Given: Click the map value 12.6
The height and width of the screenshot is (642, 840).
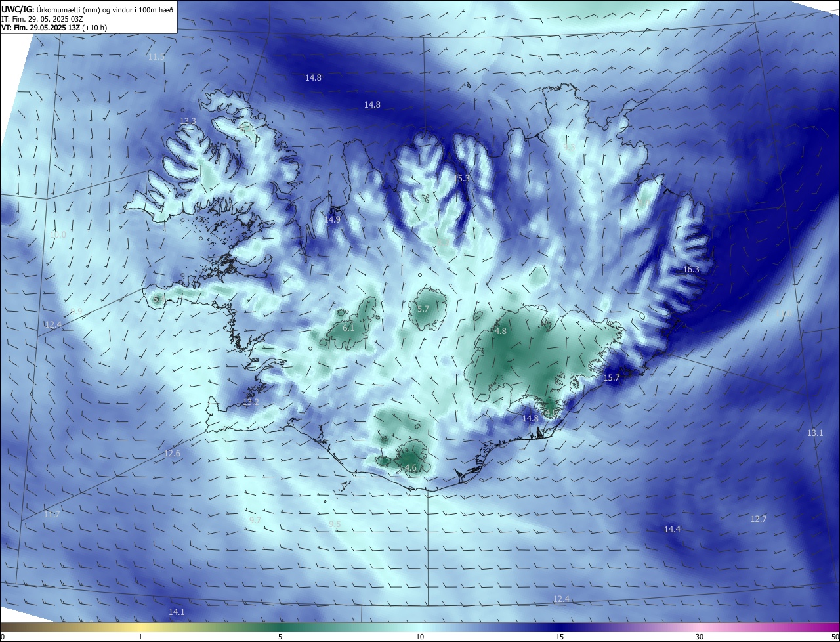Looking at the screenshot, I should pos(172,454).
